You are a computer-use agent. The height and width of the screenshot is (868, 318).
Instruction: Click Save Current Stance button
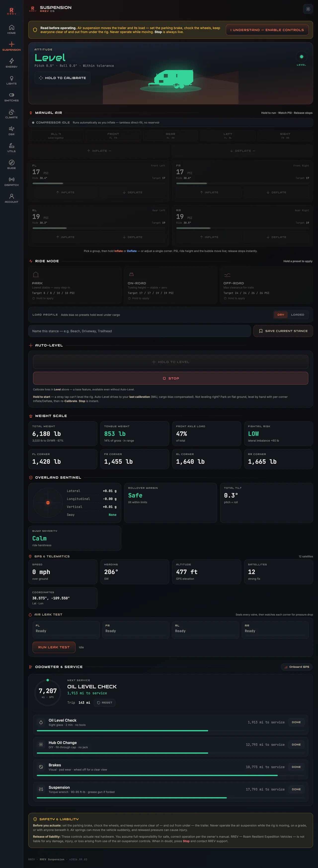pyautogui.click(x=283, y=331)
